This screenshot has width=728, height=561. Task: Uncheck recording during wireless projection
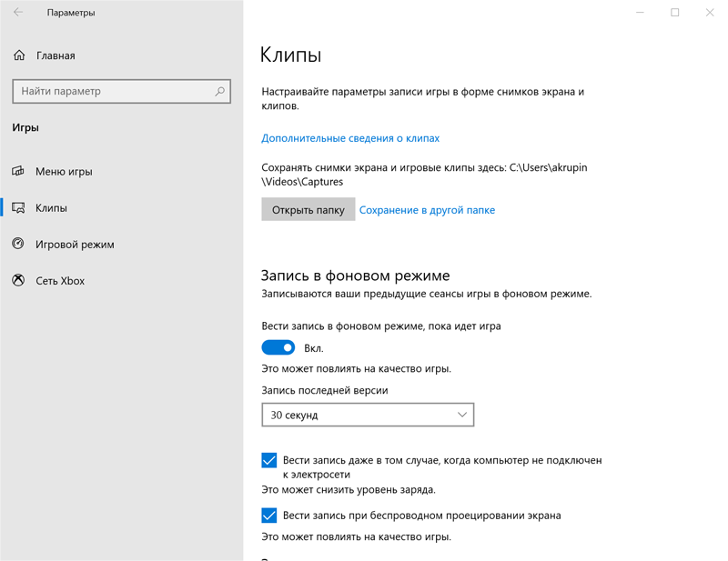(x=269, y=516)
